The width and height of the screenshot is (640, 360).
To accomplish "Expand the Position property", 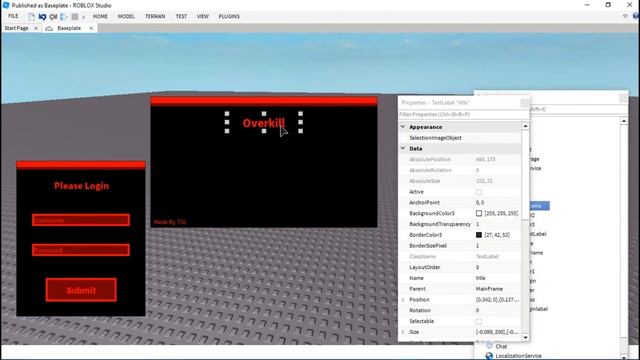I will pyautogui.click(x=403, y=300).
